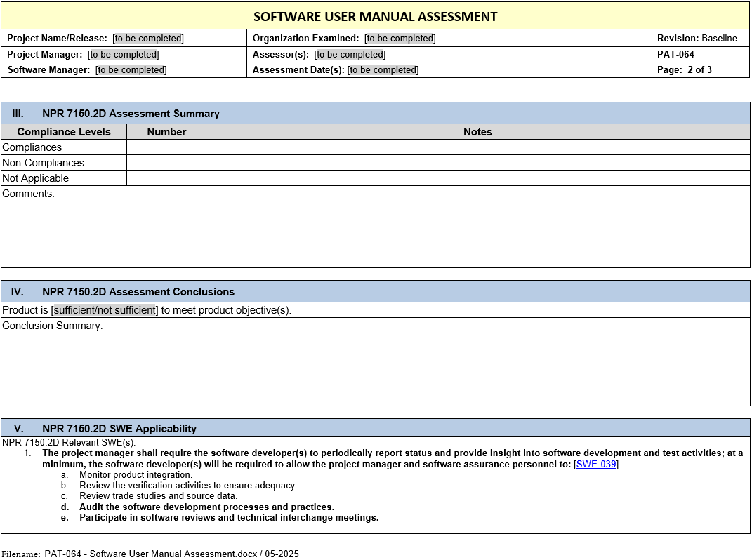The image size is (752, 560).
Task: Click the Filename footer text
Action: [171, 554]
